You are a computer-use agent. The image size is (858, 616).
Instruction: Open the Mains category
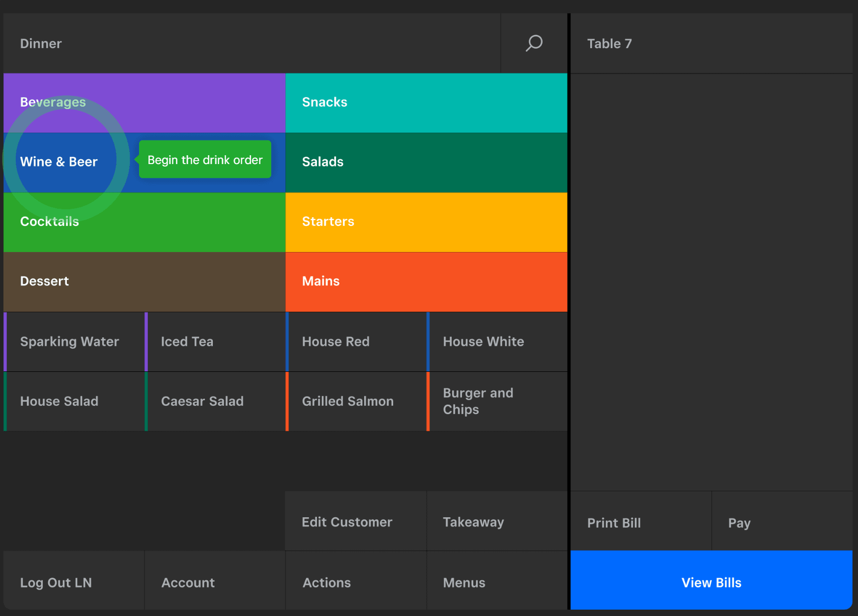point(426,281)
